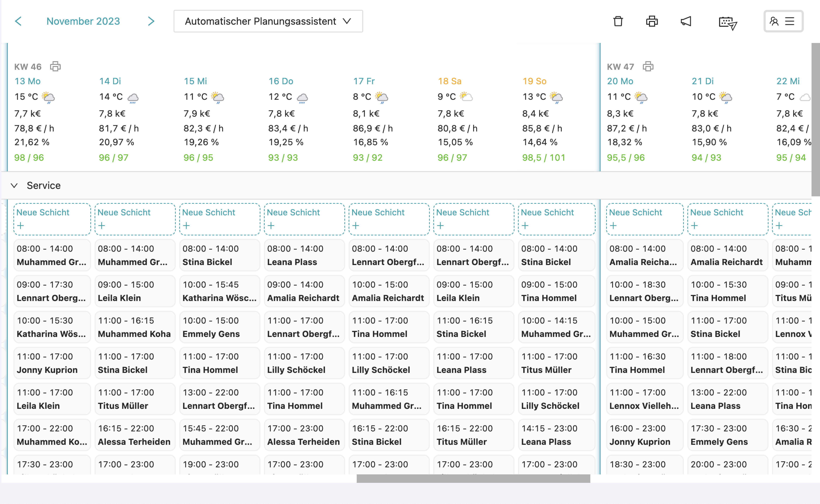
Task: Click the megaphone announcement icon
Action: tap(686, 21)
